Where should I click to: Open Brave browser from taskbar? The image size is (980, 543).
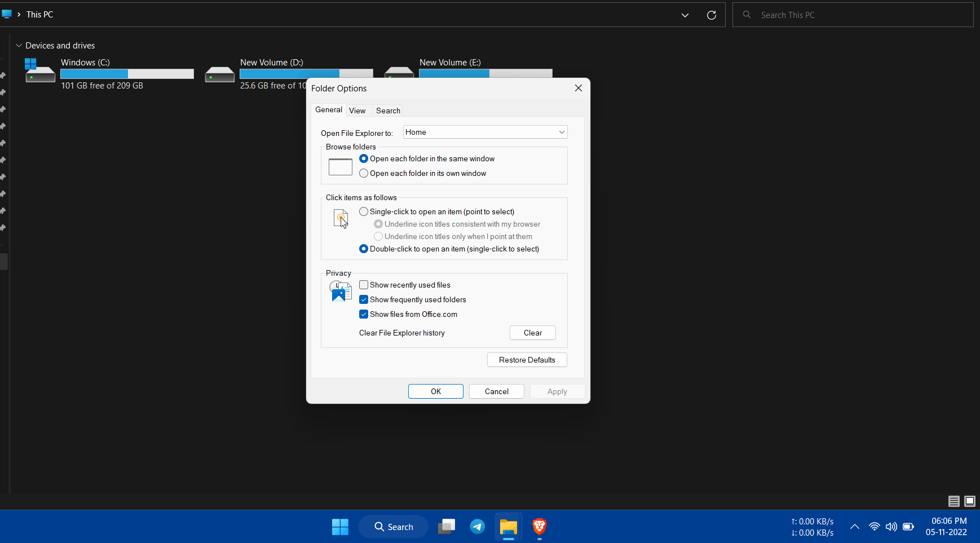point(540,527)
